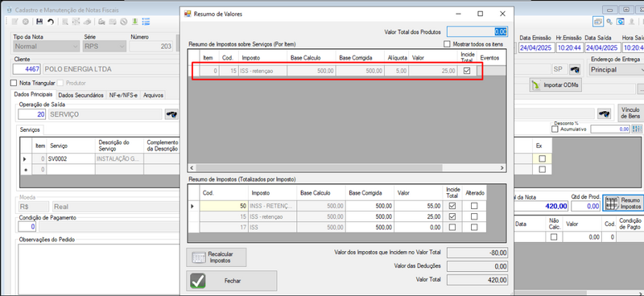Click the Valor Total dos Produtos field
The height and width of the screenshot is (296, 644).
coord(477,31)
